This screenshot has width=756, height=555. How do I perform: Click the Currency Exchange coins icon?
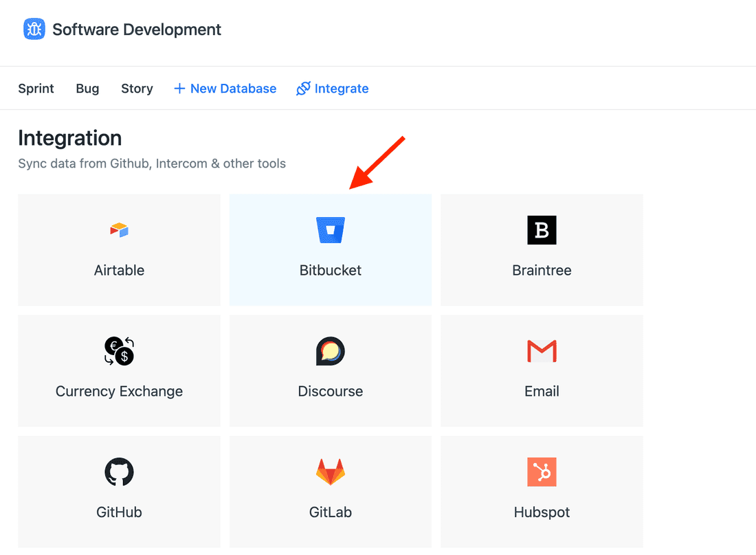click(x=119, y=351)
